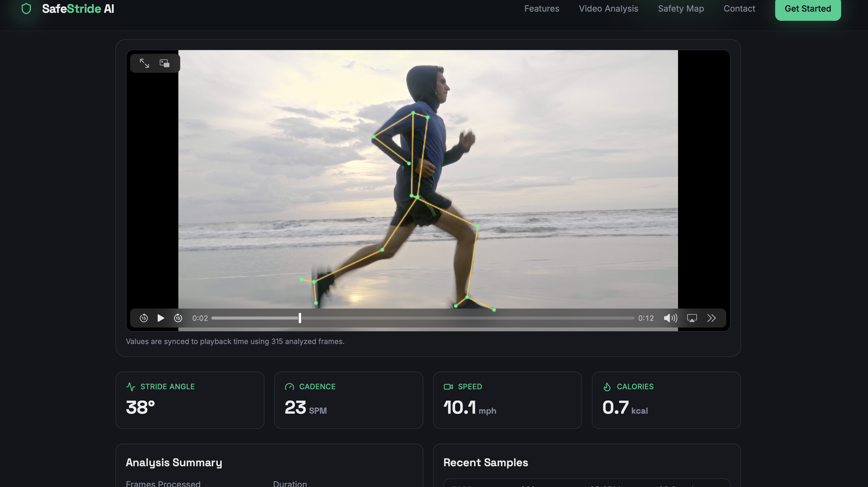Skip back 15 seconds in video
The image size is (868, 487).
(144, 318)
